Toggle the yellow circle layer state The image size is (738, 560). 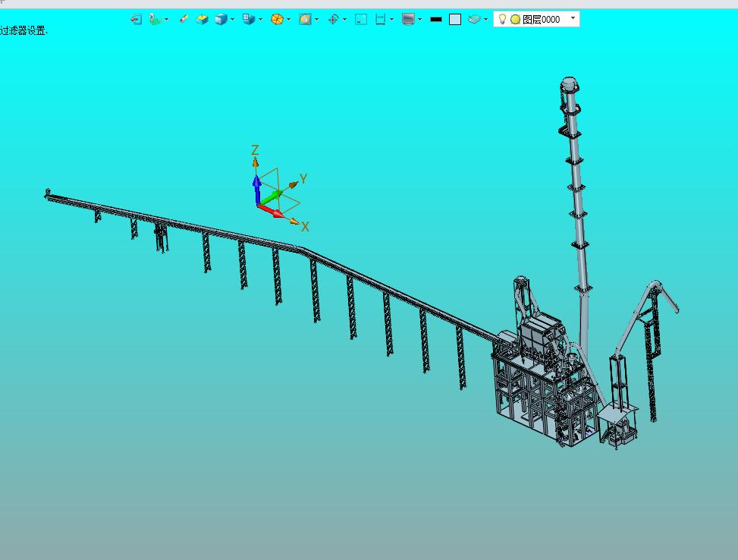[x=515, y=19]
